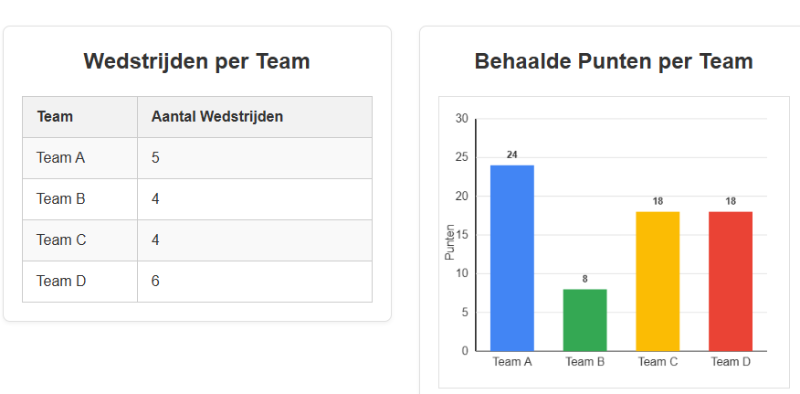The width and height of the screenshot is (800, 394).
Task: Click the blue Team A bar
Action: (512, 258)
